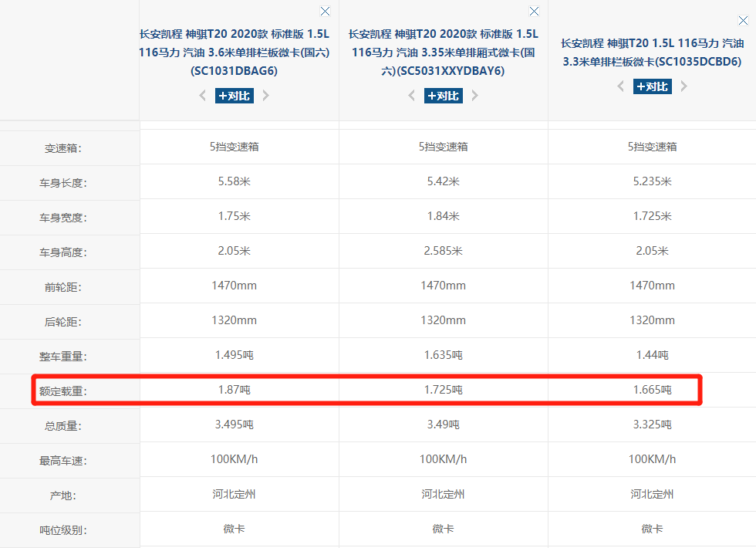756x548 pixels.
Task: Select the 车身高度 row label
Action: coord(63,252)
